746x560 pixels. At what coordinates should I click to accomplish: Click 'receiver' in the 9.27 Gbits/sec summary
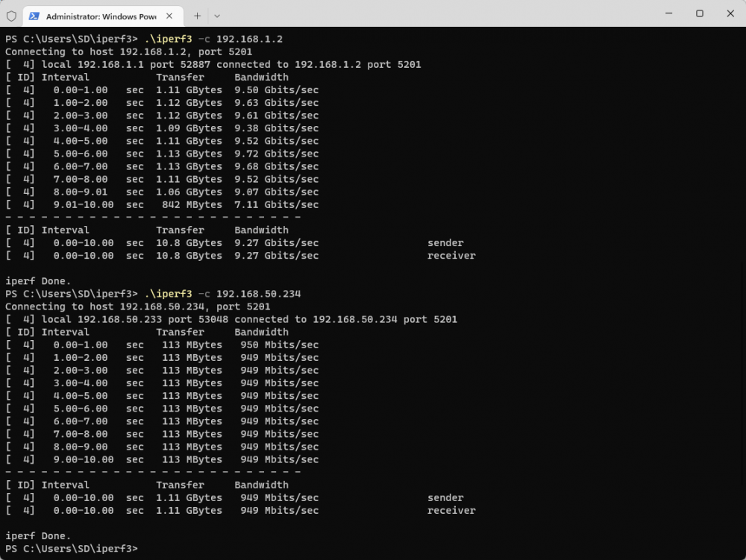[x=451, y=256]
